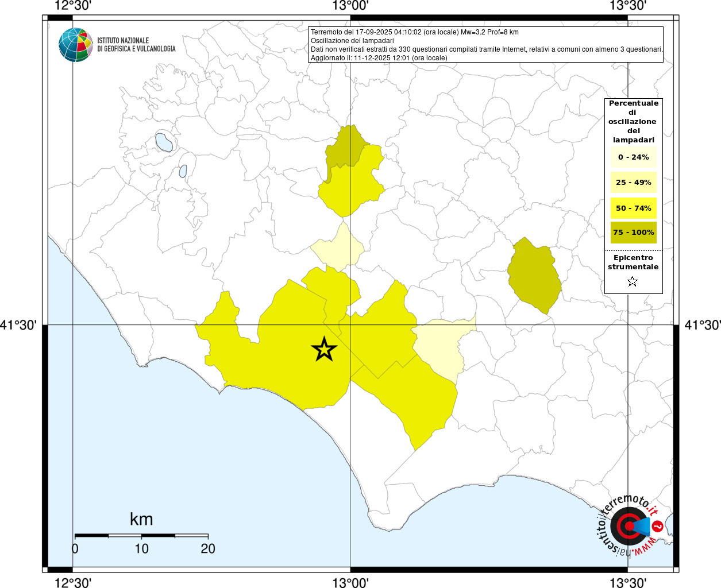721x588 pixels.
Task: Select the 0 - 24% legend swatch
Action: [634, 157]
